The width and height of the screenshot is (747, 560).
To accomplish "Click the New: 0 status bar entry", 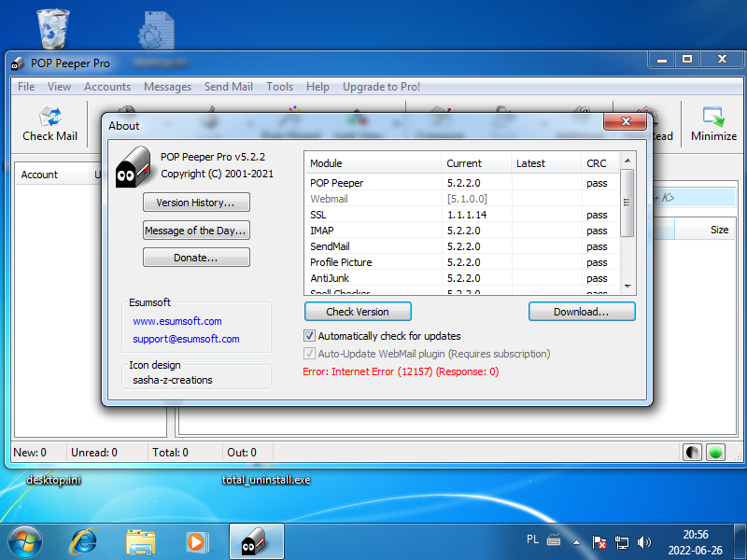I will click(x=30, y=452).
